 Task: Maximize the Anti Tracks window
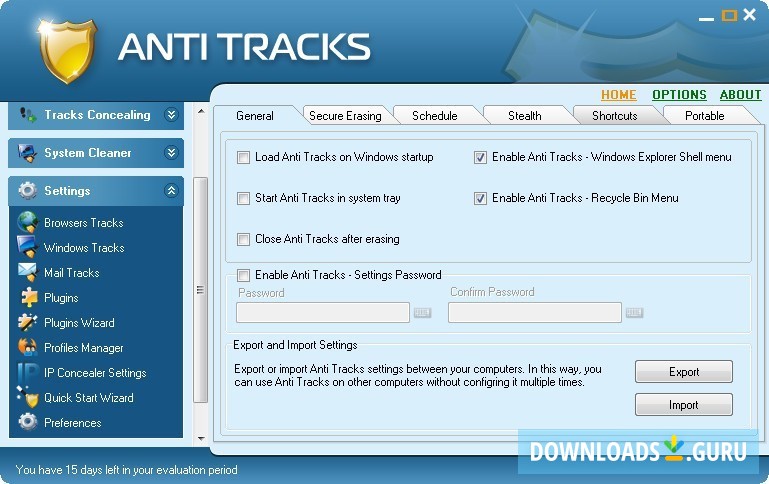click(x=729, y=16)
